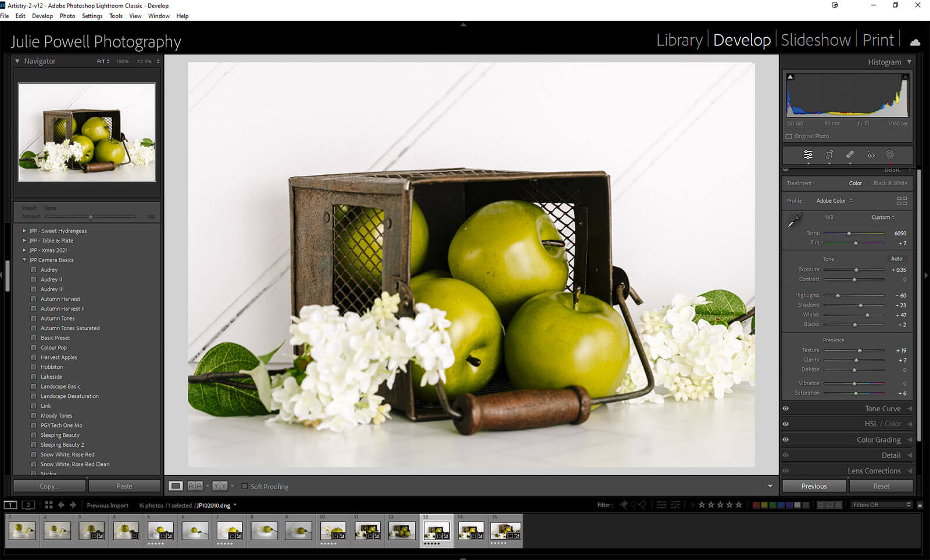Switch to the Library module
The height and width of the screenshot is (560, 930).
(x=679, y=40)
